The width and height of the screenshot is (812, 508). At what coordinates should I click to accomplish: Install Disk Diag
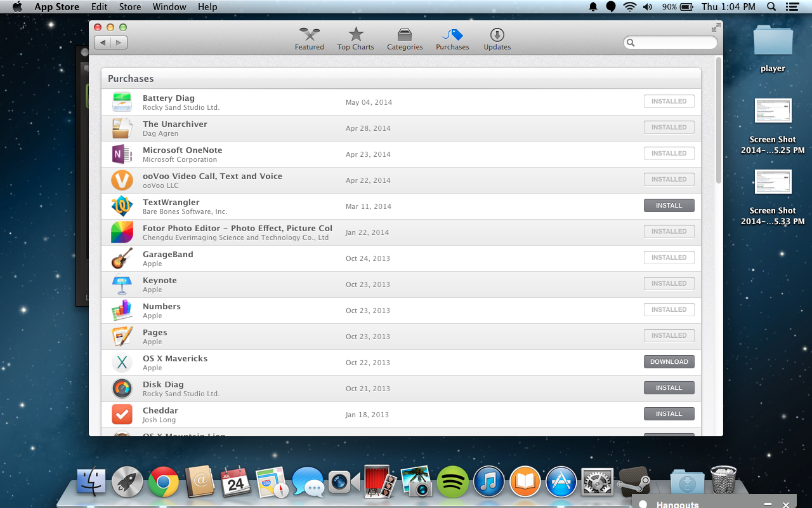[x=669, y=388]
